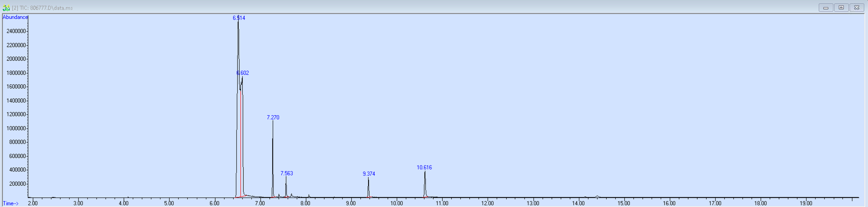The width and height of the screenshot is (868, 207).
Task: Select the peak label 6.514
Action: coord(239,18)
